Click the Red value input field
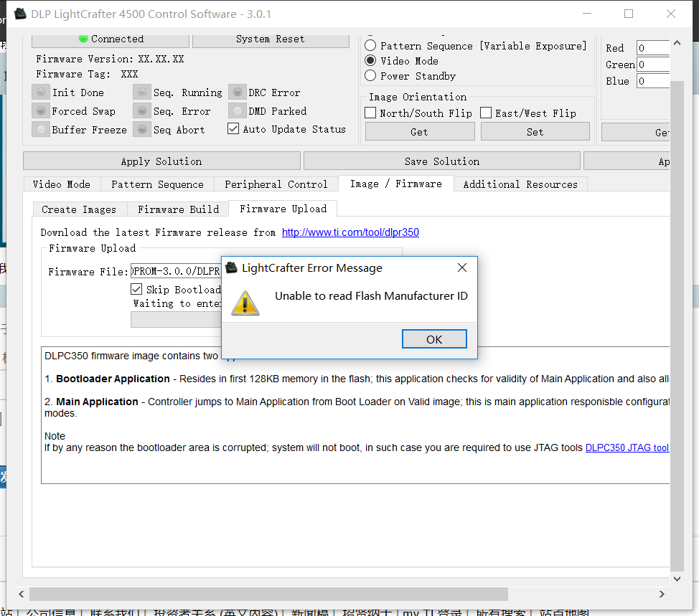This screenshot has height=616, width=699. 653,47
